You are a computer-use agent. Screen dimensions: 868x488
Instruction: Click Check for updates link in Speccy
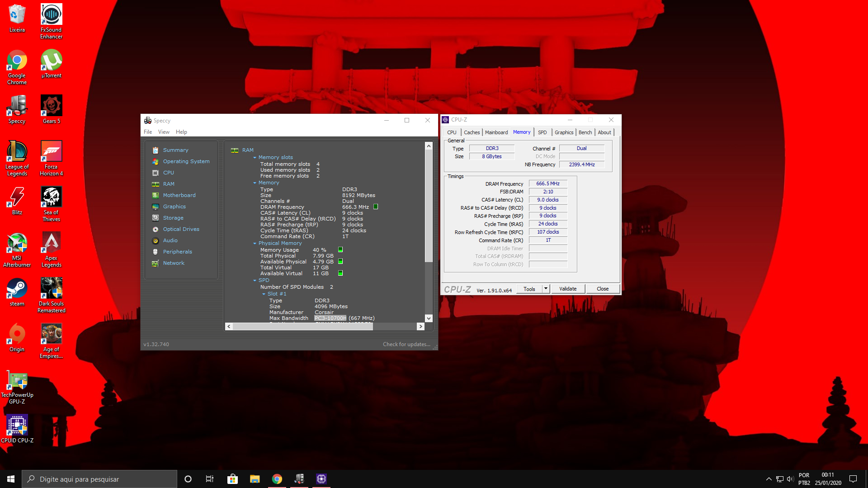click(406, 344)
